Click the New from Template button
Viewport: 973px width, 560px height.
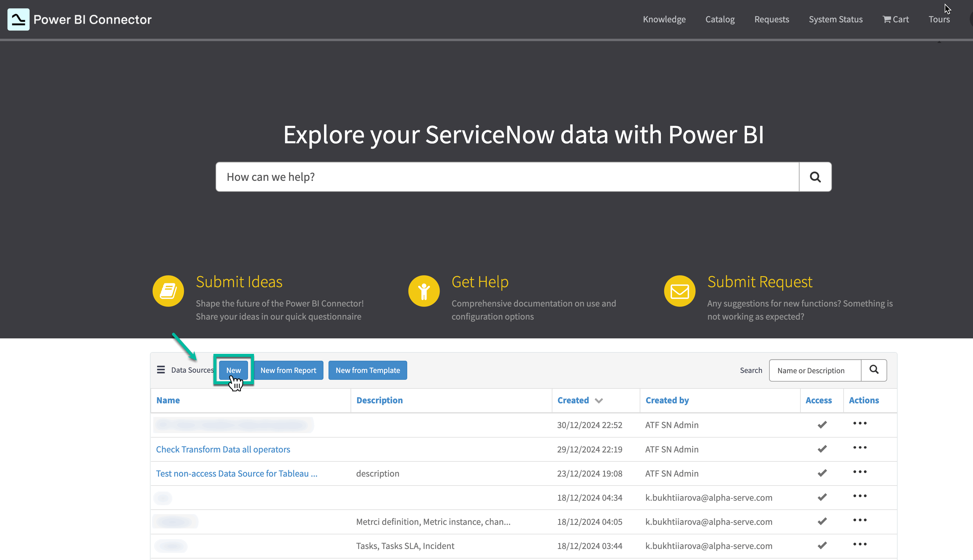[367, 370]
